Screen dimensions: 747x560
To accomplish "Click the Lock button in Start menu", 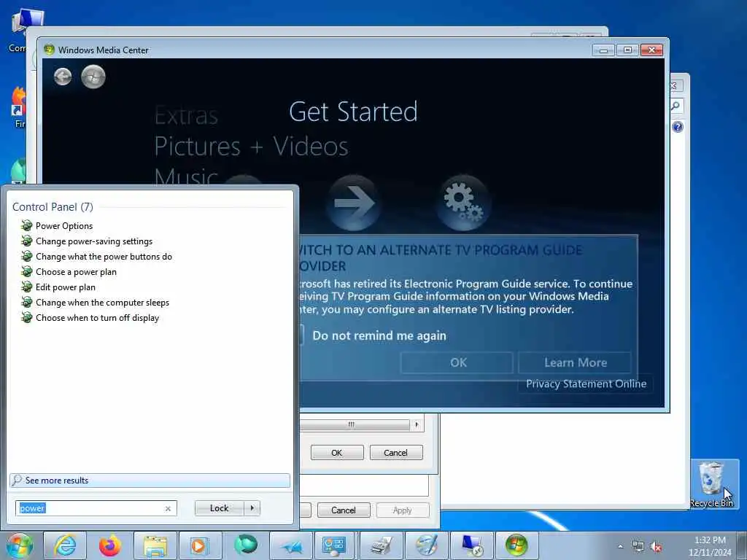I will click(x=219, y=508).
